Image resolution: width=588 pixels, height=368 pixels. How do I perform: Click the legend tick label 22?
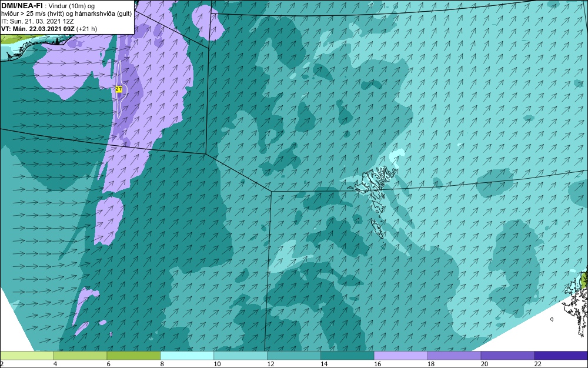coord(538,364)
